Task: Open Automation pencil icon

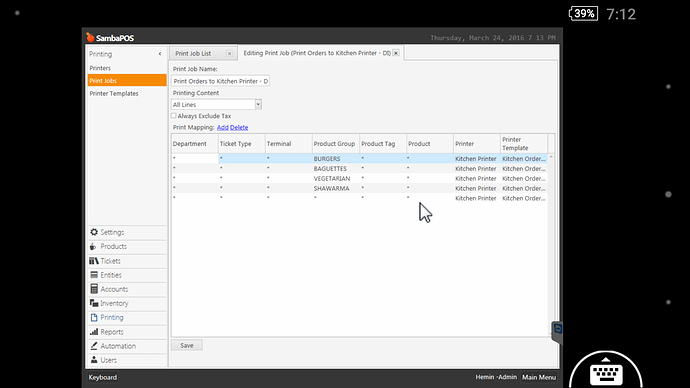Action: coord(94,346)
